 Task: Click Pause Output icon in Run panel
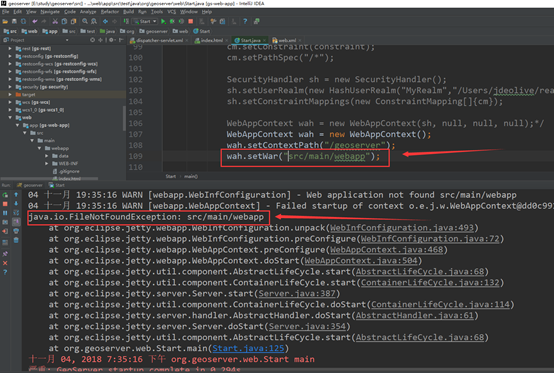coord(5,213)
